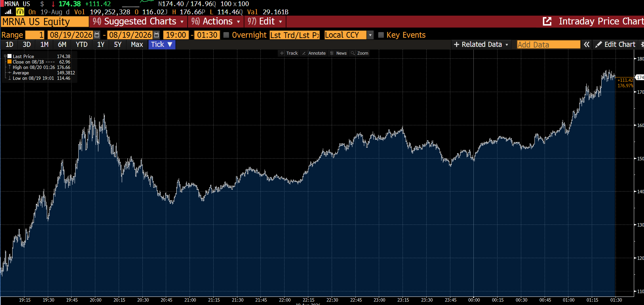
Task: Collapse the Last Price legend tree
Action: [5, 56]
